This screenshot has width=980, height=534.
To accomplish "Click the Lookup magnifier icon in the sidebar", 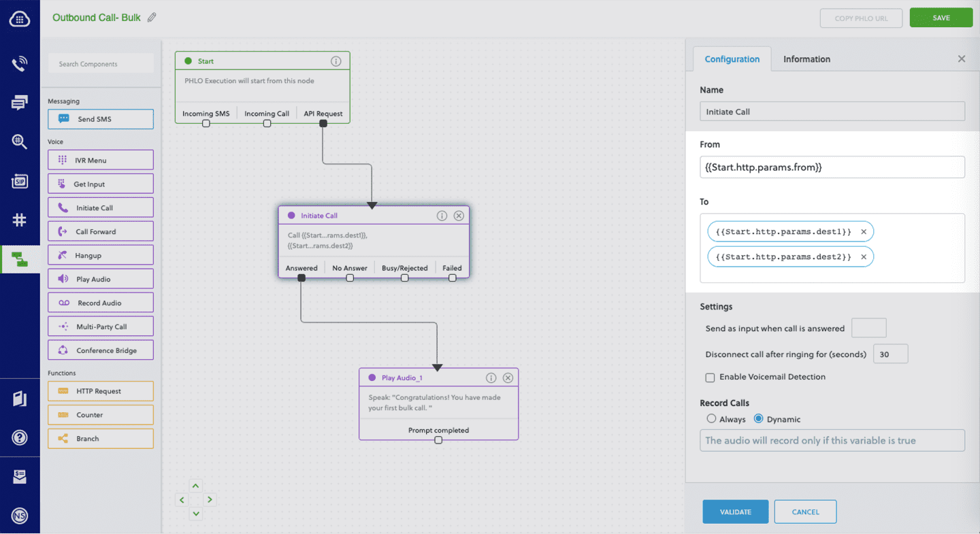I will pyautogui.click(x=20, y=141).
